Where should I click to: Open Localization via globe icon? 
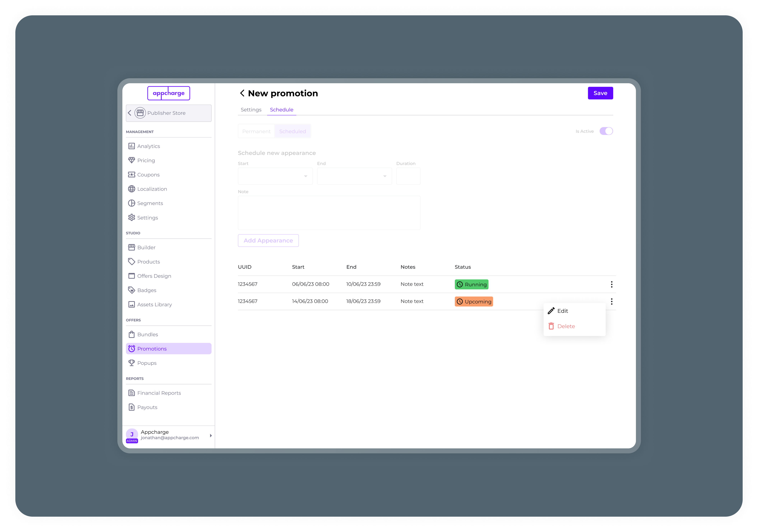click(131, 189)
